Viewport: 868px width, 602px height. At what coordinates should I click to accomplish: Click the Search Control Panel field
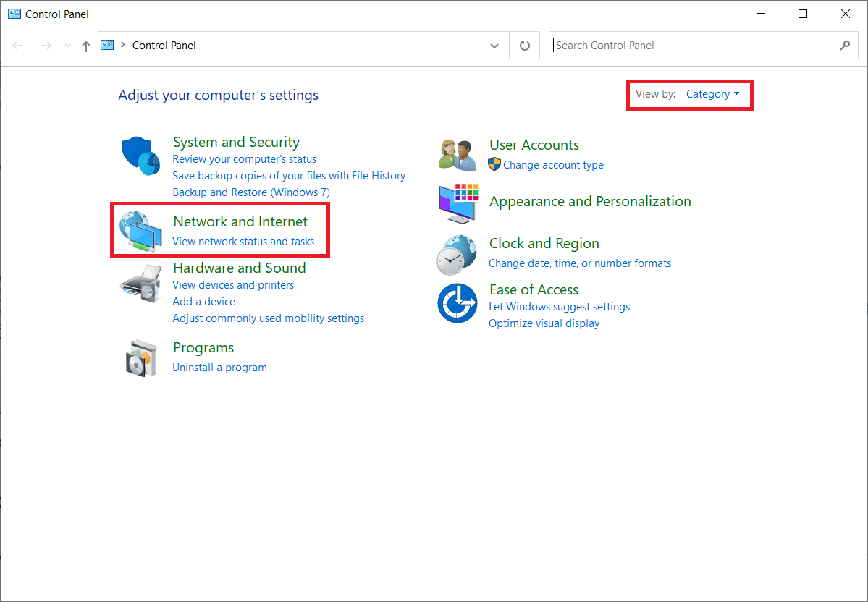click(695, 46)
